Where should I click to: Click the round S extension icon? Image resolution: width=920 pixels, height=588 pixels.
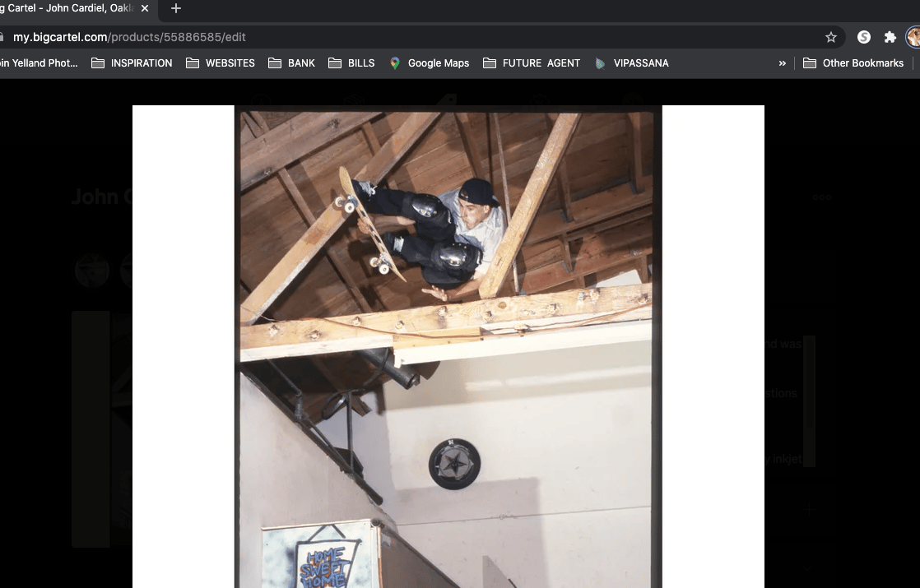pyautogui.click(x=863, y=37)
